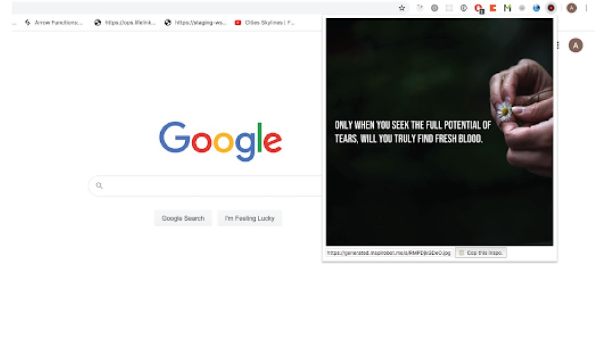Screen dimensions: 607x364
Task: Open Chrome's three-dot menu
Action: (x=586, y=8)
